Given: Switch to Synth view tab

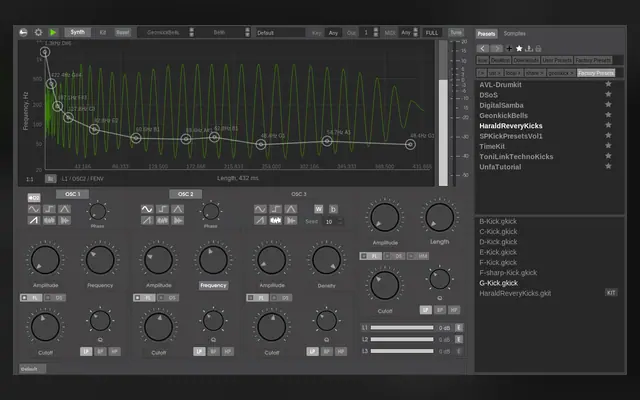Looking at the screenshot, I should point(78,32).
